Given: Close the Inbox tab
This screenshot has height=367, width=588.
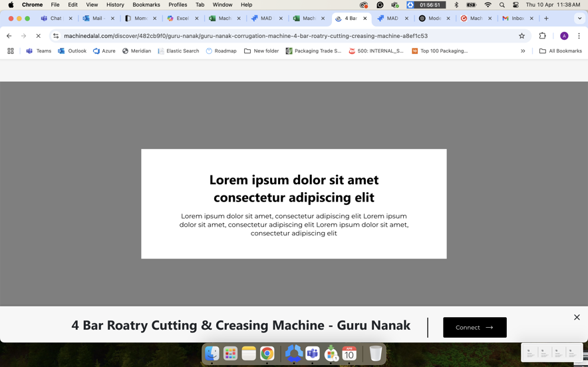Looking at the screenshot, I should point(531,19).
